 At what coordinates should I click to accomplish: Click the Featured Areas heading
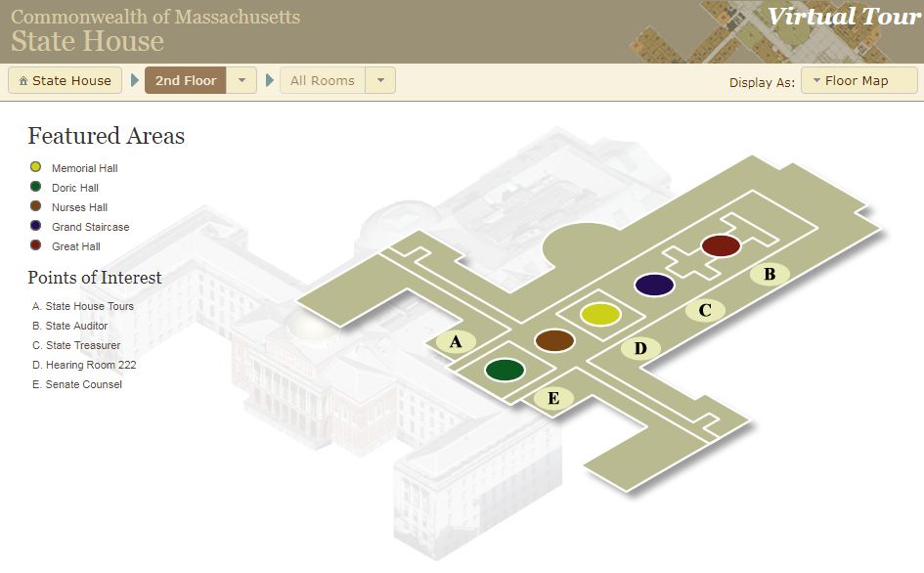coord(106,136)
